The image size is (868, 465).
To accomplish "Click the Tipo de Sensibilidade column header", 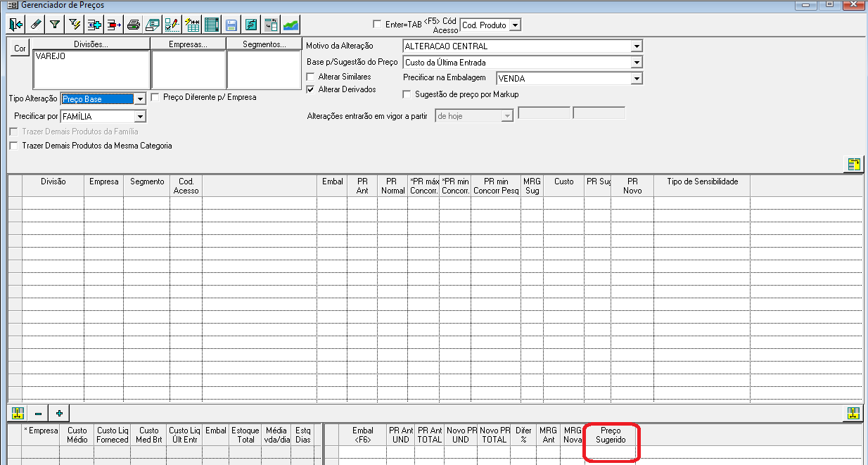I will pyautogui.click(x=702, y=186).
